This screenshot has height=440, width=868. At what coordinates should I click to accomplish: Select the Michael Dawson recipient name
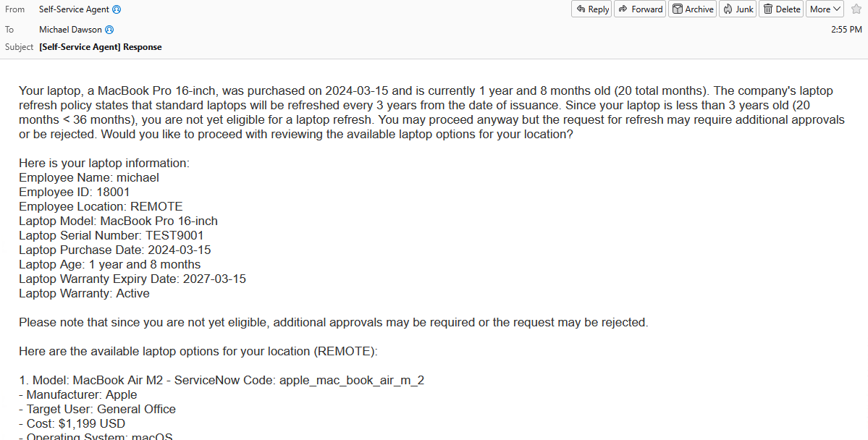[x=70, y=29]
